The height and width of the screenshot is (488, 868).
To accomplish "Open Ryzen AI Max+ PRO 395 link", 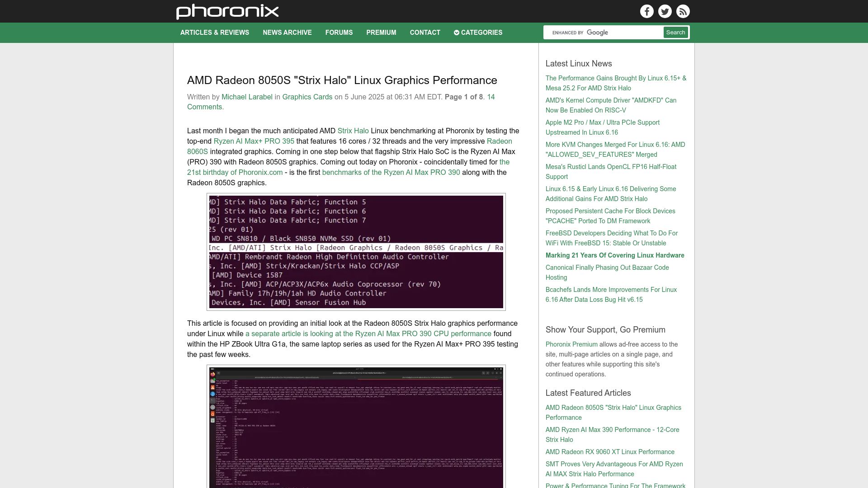I will [254, 141].
